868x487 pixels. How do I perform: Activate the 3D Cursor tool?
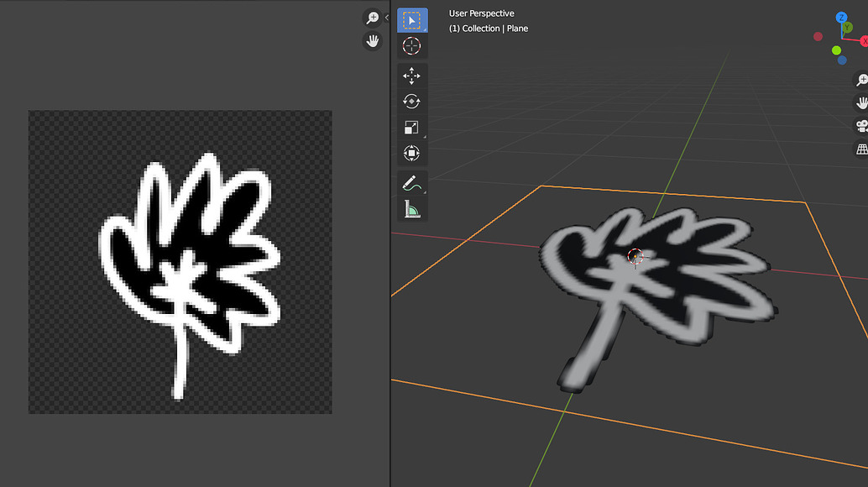[x=411, y=46]
